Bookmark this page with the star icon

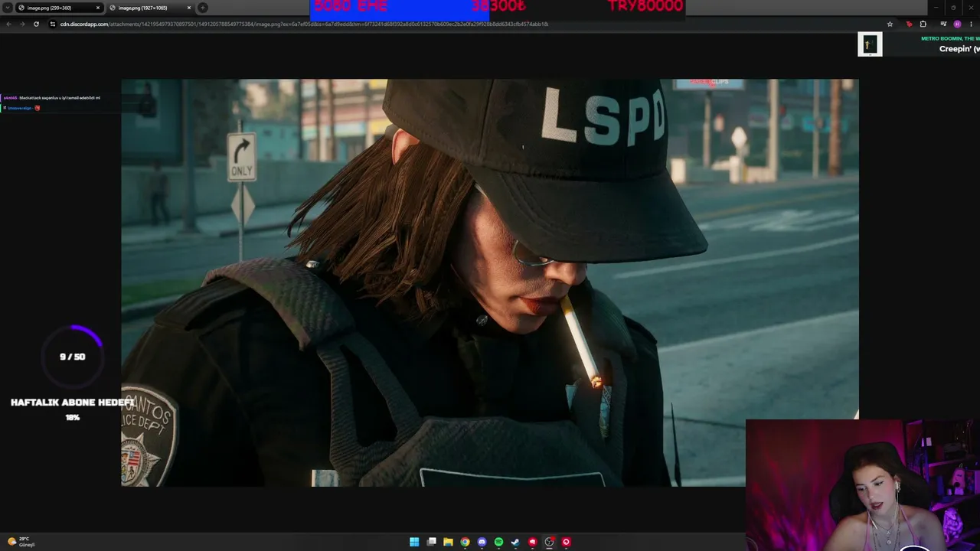click(x=890, y=24)
